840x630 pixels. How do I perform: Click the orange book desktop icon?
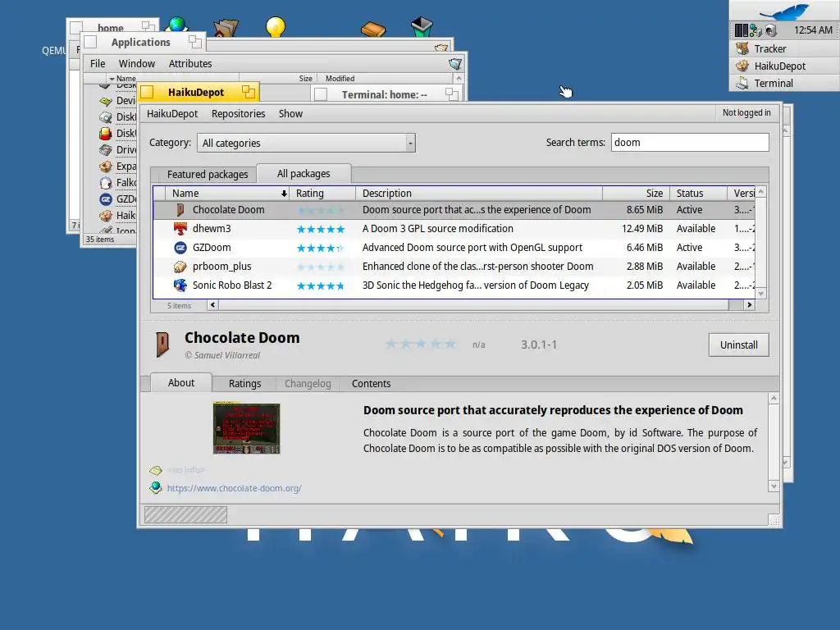pos(373,29)
